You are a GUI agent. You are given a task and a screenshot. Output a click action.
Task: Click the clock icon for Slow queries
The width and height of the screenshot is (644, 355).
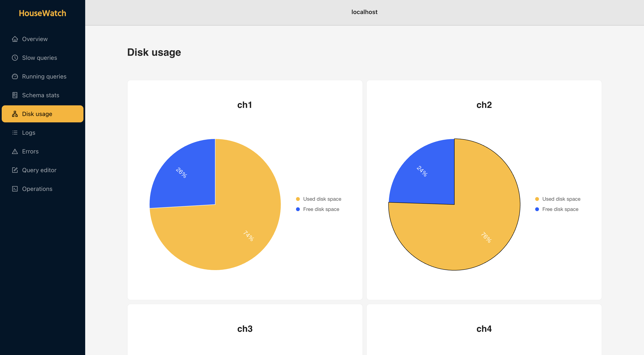(15, 58)
